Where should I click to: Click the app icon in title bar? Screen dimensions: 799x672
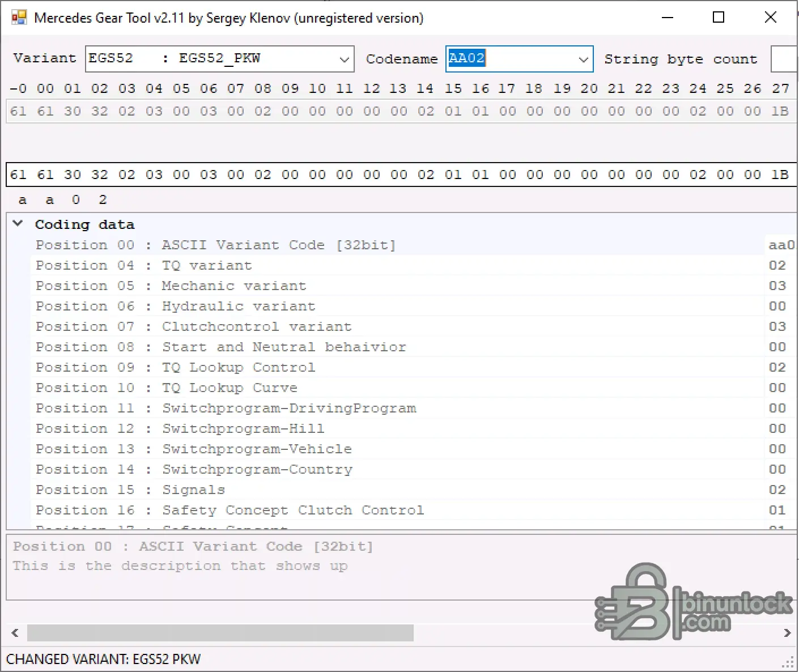point(19,18)
